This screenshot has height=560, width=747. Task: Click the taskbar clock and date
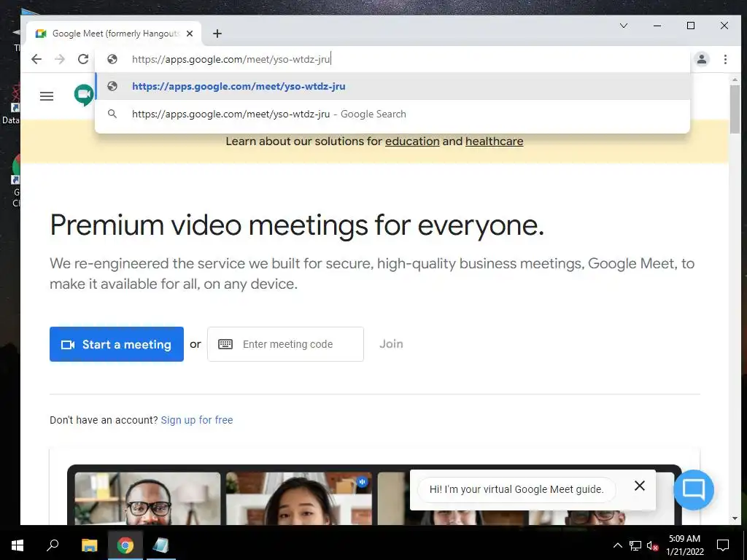coord(684,545)
